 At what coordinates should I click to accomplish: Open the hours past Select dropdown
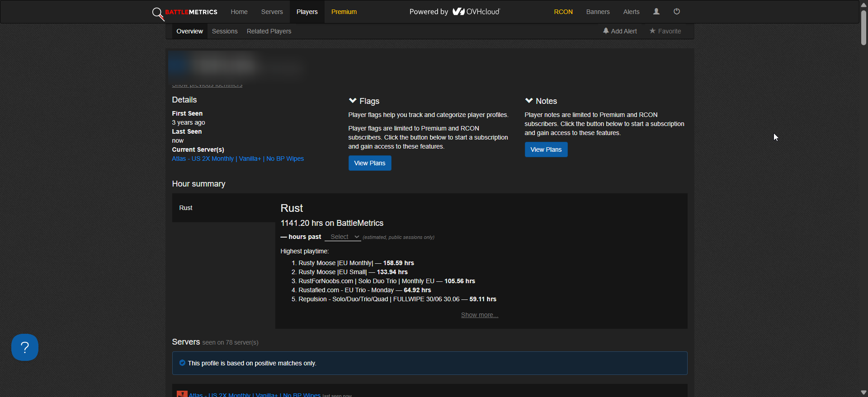pyautogui.click(x=343, y=237)
